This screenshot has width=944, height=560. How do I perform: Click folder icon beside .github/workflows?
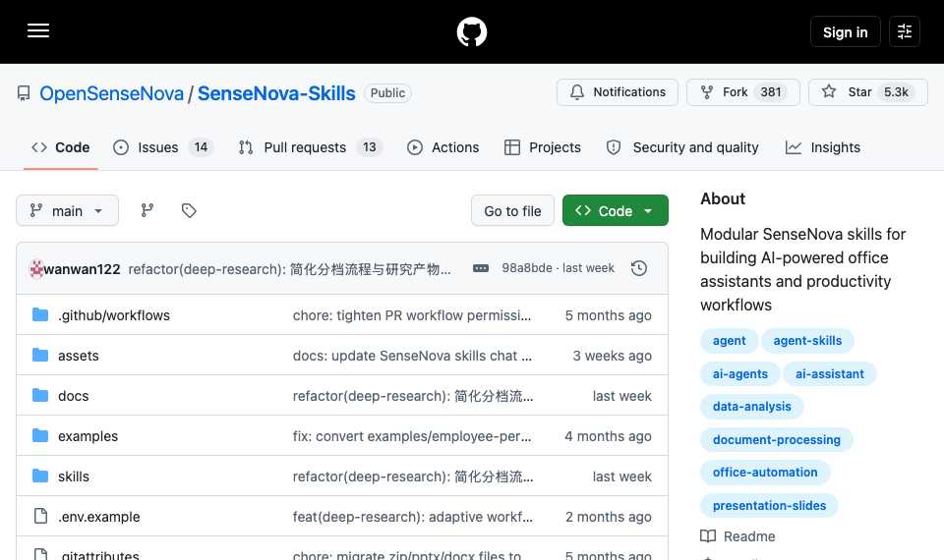40,314
